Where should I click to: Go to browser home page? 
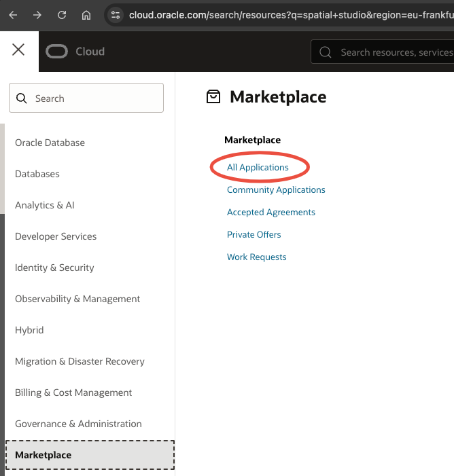[86, 14]
